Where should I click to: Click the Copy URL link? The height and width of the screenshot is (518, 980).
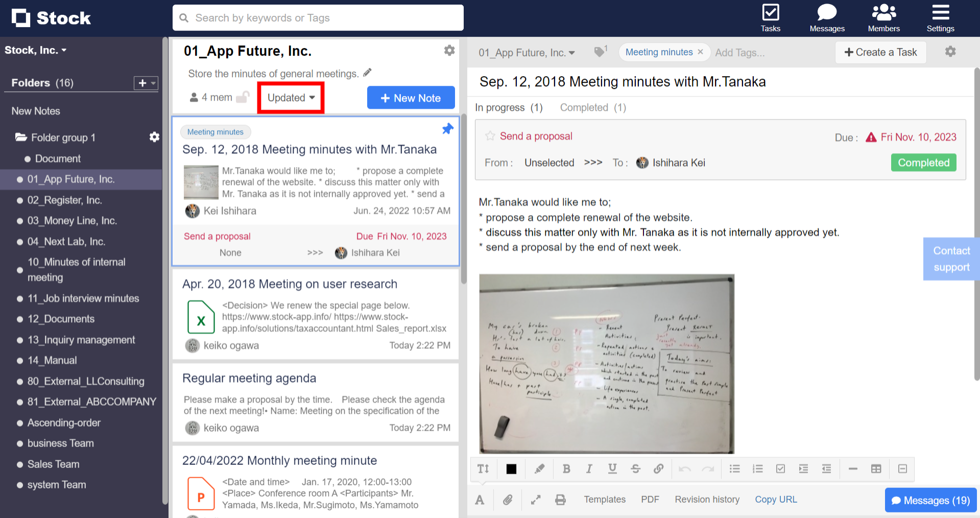pyautogui.click(x=776, y=500)
